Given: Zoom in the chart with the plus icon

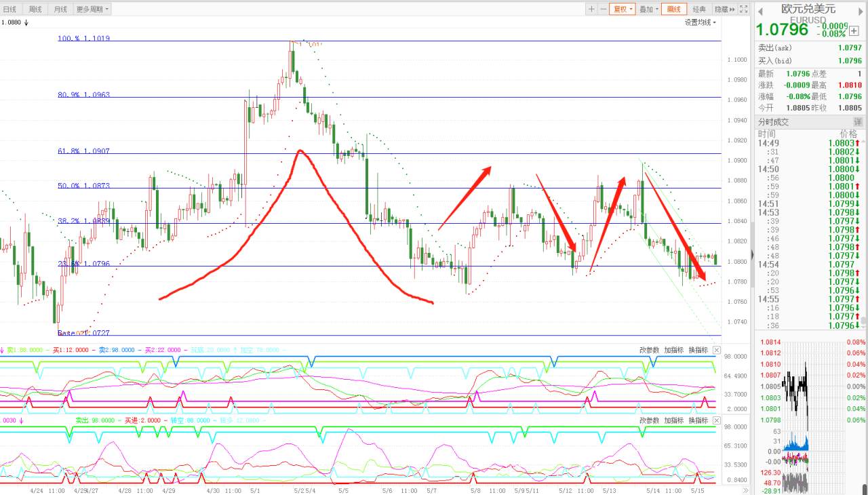Looking at the screenshot, I should pyautogui.click(x=591, y=9).
